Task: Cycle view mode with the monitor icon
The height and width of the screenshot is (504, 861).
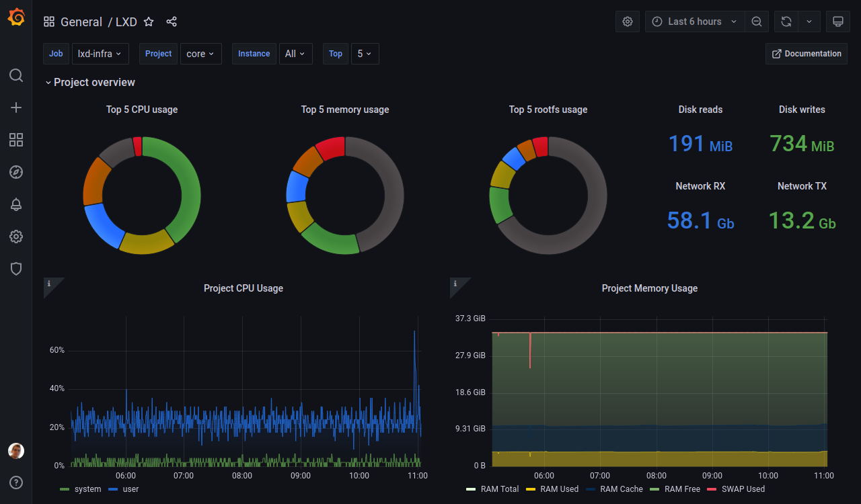Action: [838, 22]
